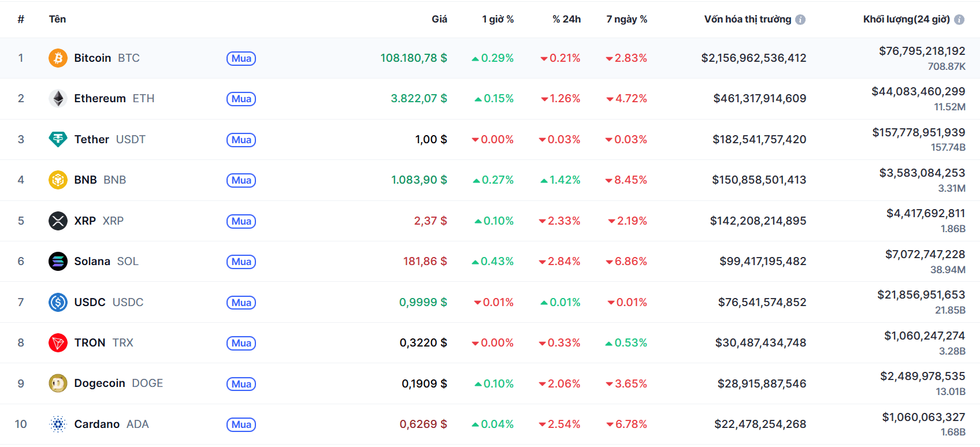Screen dimensions: 980x447
Task: Click Bitcoin price 108.180,78 $
Action: pos(414,58)
